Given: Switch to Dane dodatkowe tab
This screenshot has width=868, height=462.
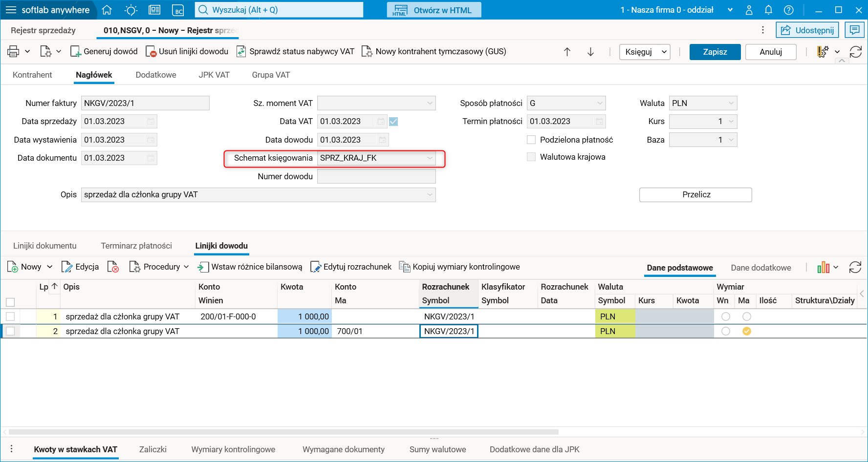Looking at the screenshot, I should 761,268.
